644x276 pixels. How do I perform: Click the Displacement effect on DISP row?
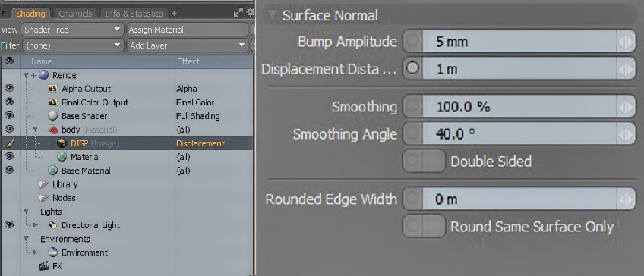tap(200, 143)
